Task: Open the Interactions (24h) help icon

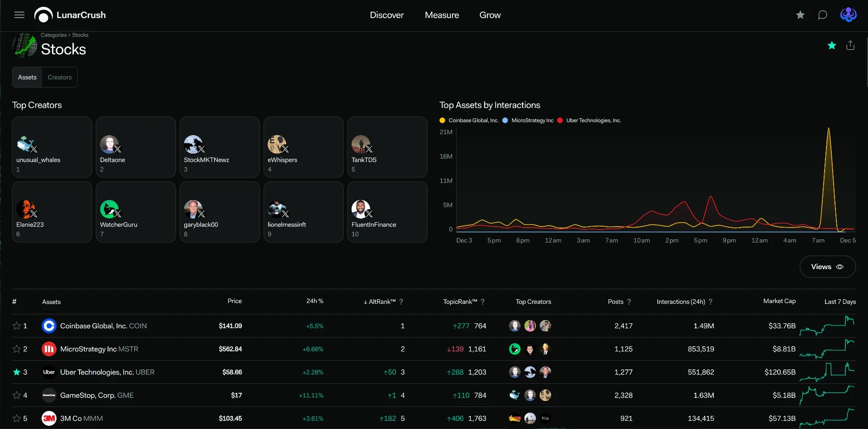Action: 711,302
